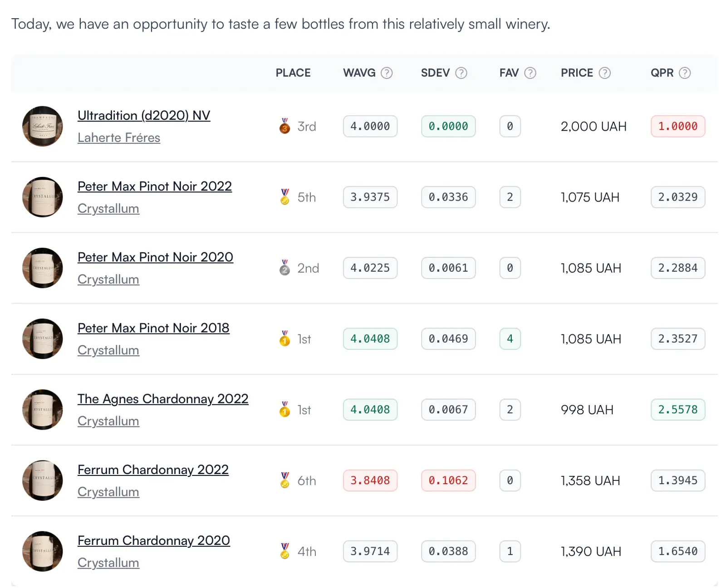Click the silver medal icon for 2nd place

pos(285,268)
